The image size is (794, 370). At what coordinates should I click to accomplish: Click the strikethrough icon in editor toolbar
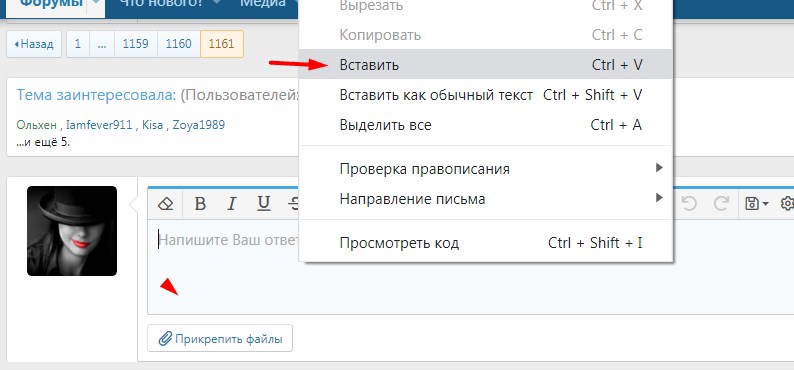point(293,203)
